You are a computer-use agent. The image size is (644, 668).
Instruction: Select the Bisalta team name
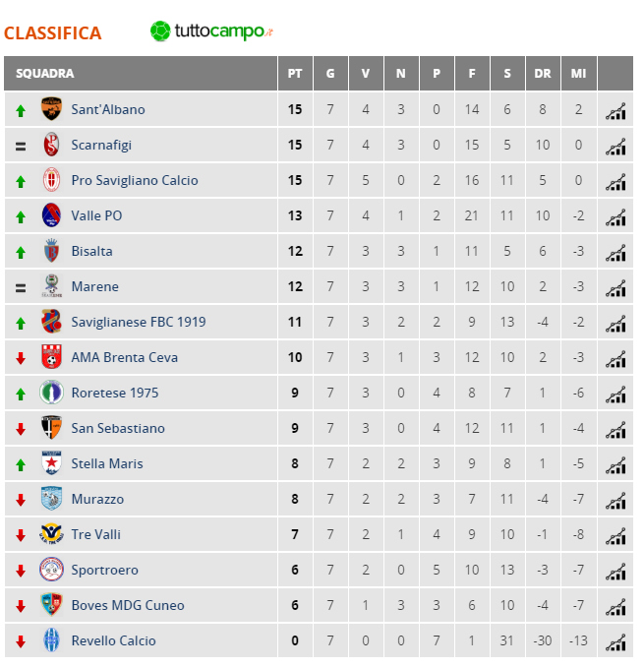[92, 251]
